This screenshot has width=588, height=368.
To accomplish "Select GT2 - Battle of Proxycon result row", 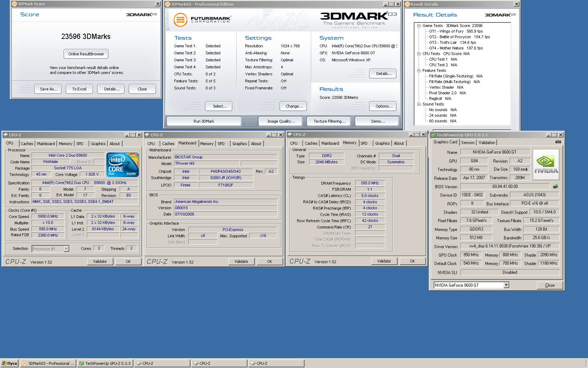I will click(x=459, y=37).
